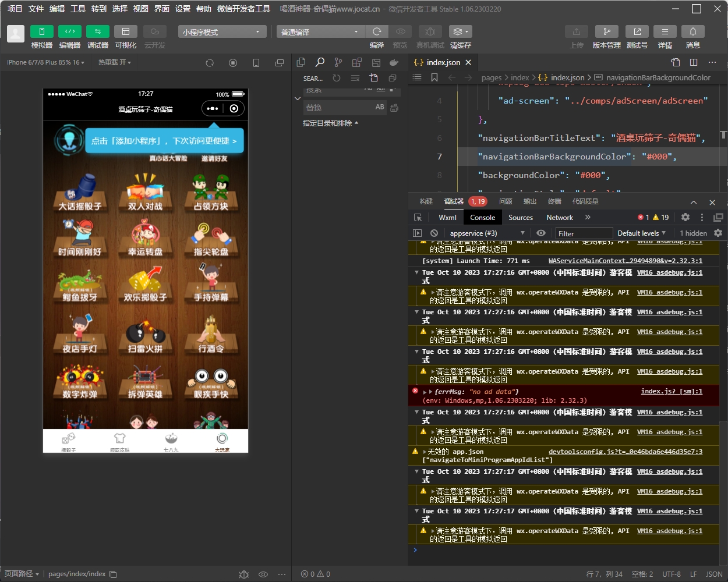The height and width of the screenshot is (582, 728).
Task: Click the 真机调试 remote debug icon
Action: pos(430,31)
